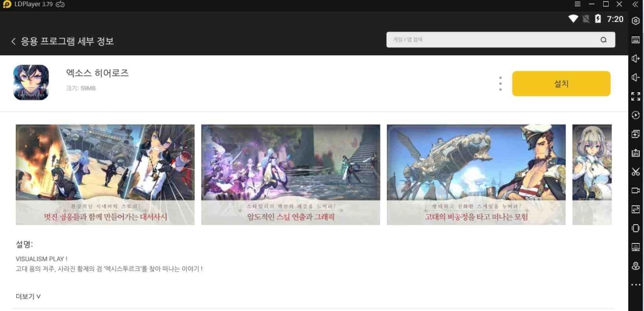This screenshot has height=311, width=644.
Task: Click the description line about 엑시스투르크
Action: (109, 269)
